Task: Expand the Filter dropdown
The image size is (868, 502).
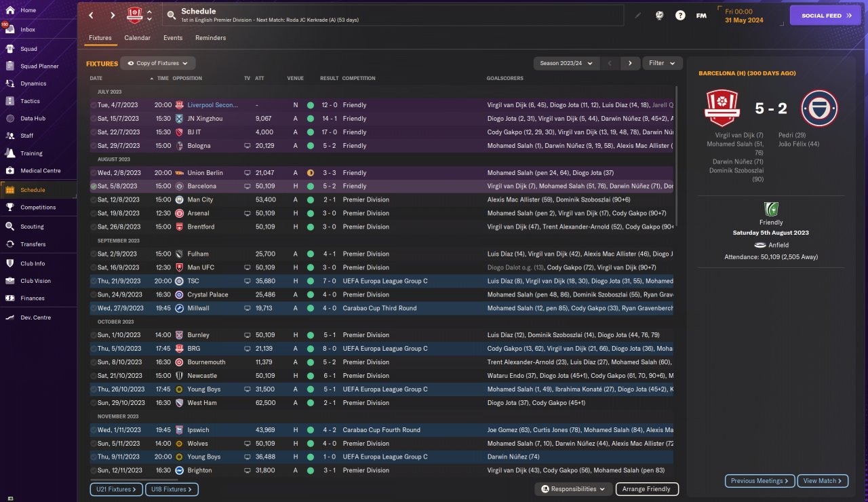Action: click(x=662, y=63)
